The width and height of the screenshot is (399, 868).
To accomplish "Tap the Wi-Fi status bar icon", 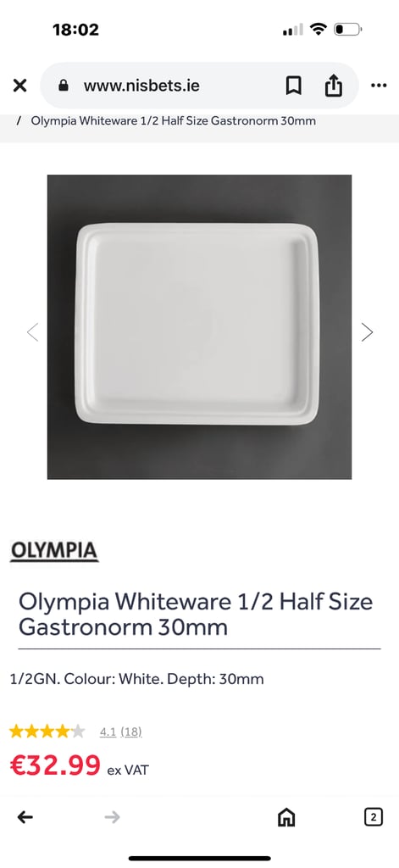I will 319,29.
